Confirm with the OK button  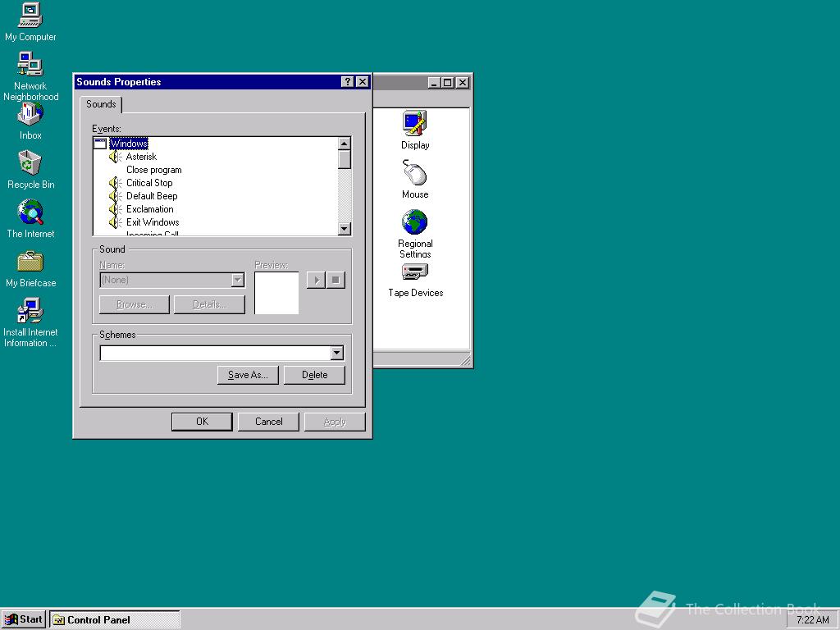coord(202,422)
